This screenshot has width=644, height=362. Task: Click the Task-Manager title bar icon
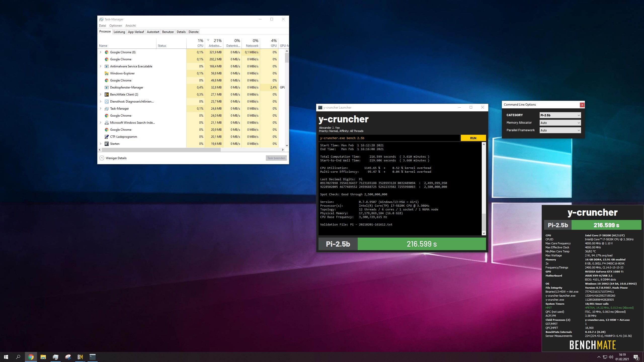point(101,19)
